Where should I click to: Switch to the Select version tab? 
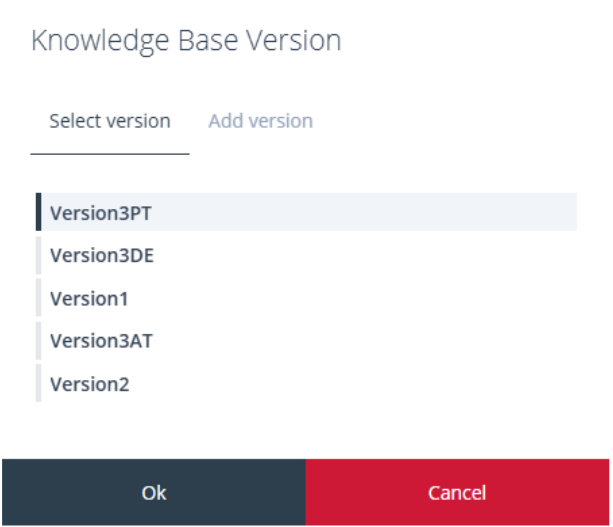click(110, 121)
